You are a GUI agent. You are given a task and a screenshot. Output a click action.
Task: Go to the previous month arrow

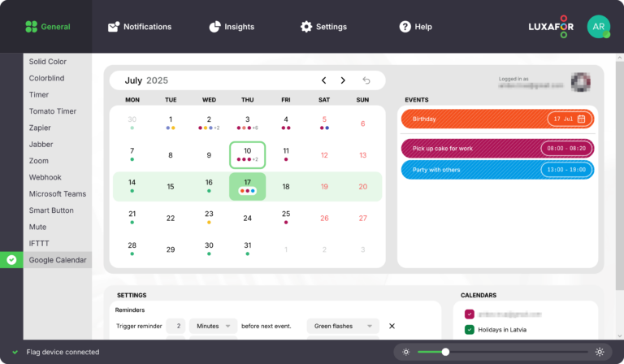point(323,80)
